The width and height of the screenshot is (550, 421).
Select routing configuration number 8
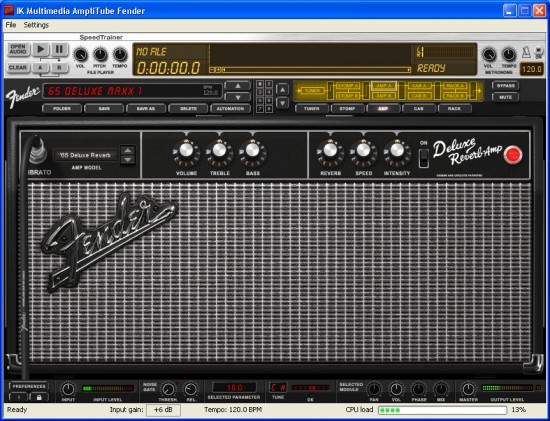(269, 109)
